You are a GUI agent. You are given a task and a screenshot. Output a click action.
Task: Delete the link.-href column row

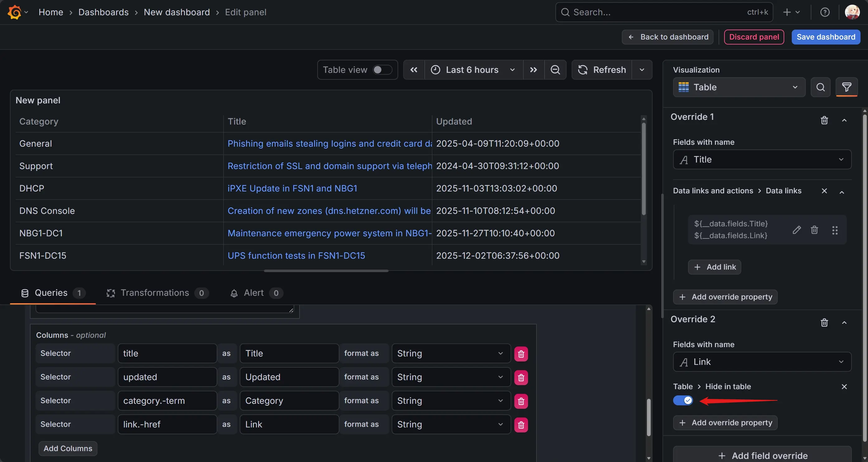pos(521,425)
